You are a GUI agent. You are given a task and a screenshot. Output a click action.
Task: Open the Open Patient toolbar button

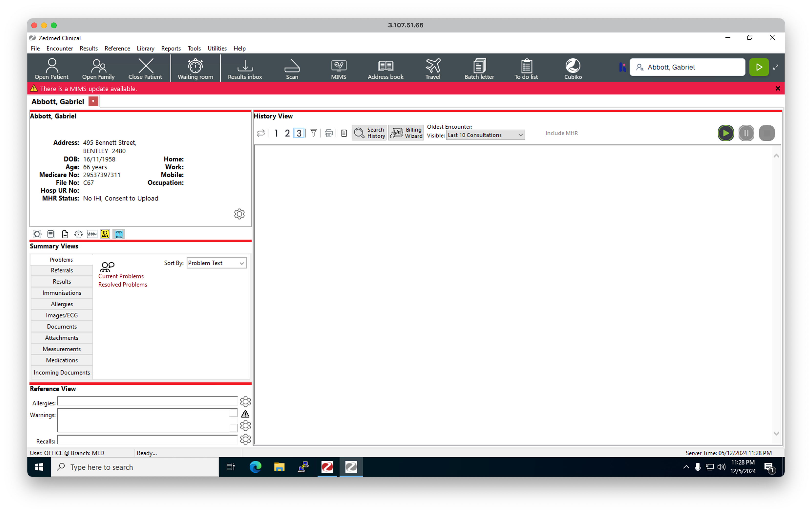[52, 68]
